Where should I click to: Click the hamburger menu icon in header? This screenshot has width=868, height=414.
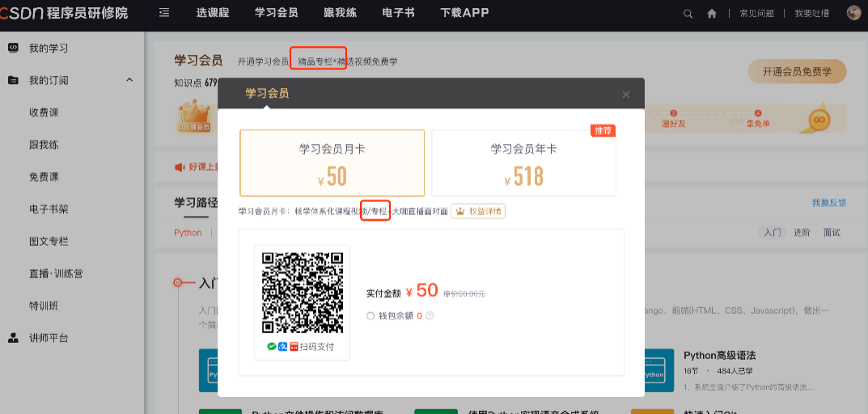(164, 13)
